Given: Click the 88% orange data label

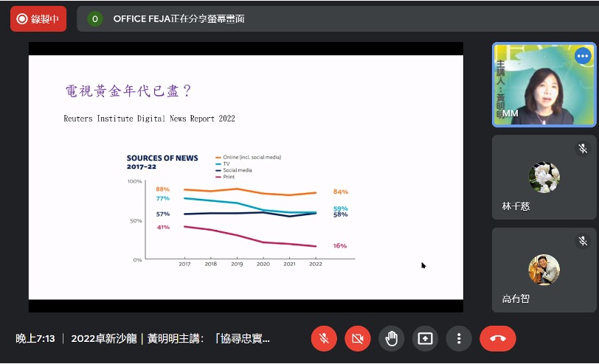Looking at the screenshot, I should [x=163, y=189].
